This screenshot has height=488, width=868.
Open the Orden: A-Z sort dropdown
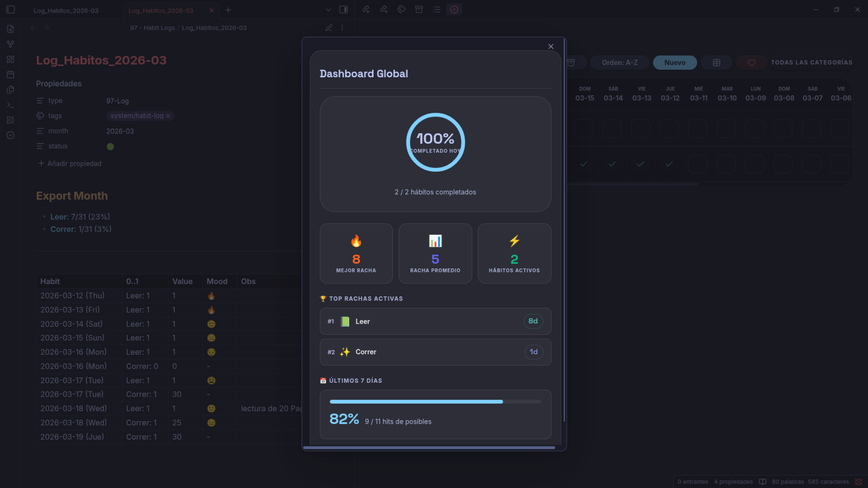tap(619, 63)
